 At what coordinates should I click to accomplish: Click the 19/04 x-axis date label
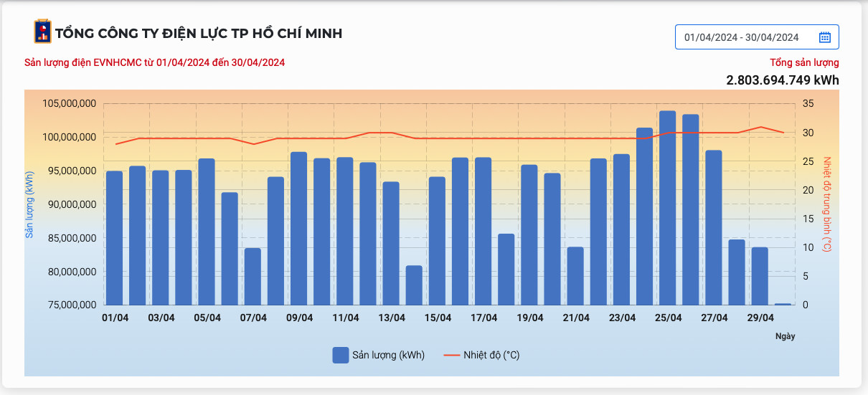click(x=530, y=318)
